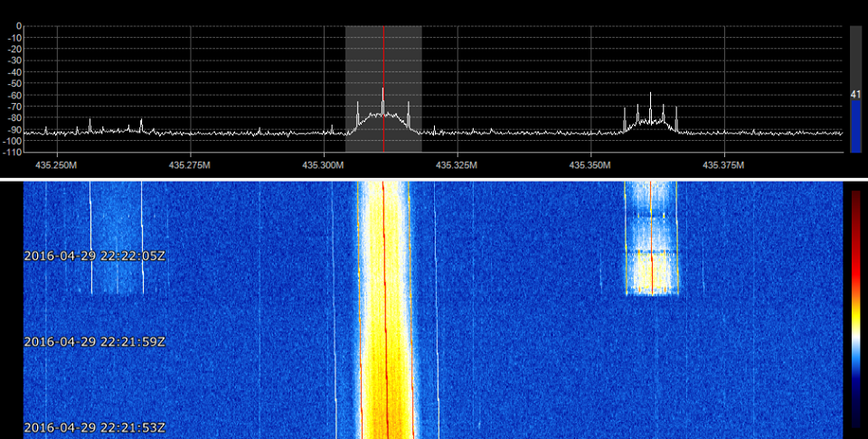Viewport: 868px width, 439px height.
Task: Click the 22:22:05Z waterfall timestamp
Action: [x=95, y=256]
